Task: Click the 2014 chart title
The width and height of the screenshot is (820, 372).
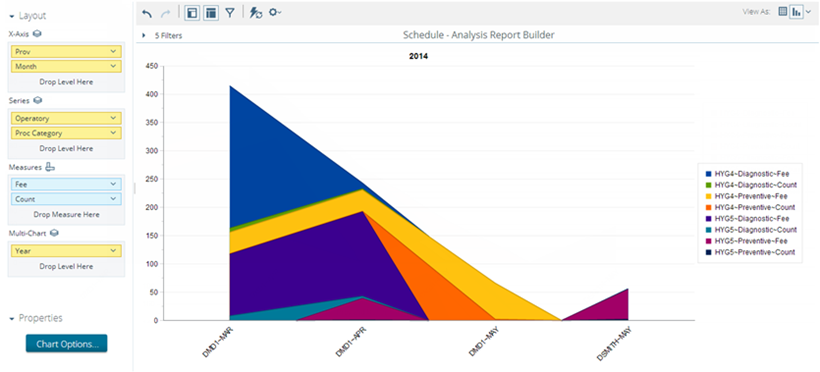Action: (418, 56)
